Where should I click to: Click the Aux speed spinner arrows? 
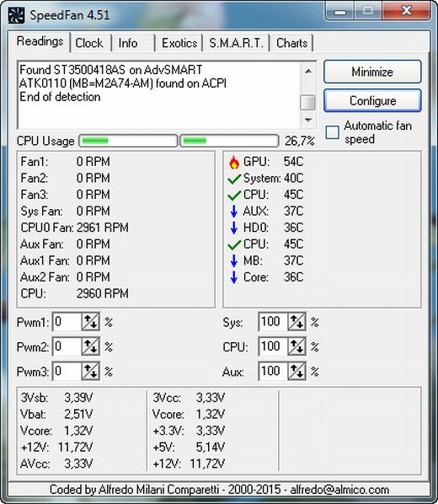(296, 371)
